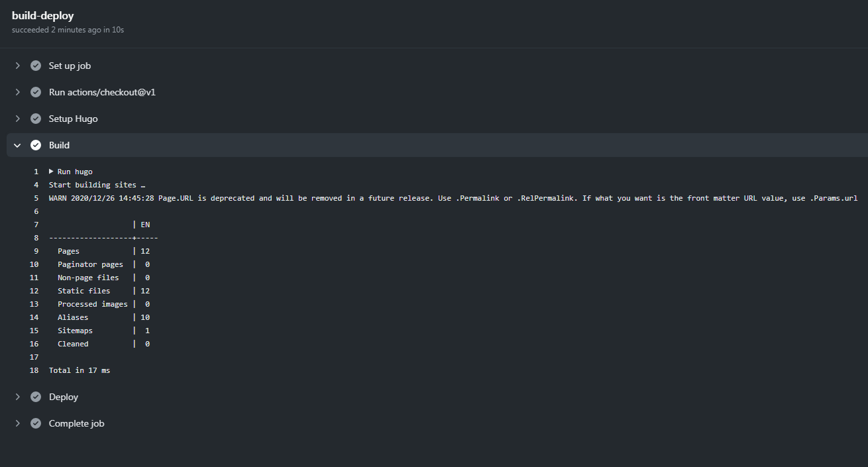Select the "Complete job" step label
Screen dimensions: 868x467
point(76,423)
